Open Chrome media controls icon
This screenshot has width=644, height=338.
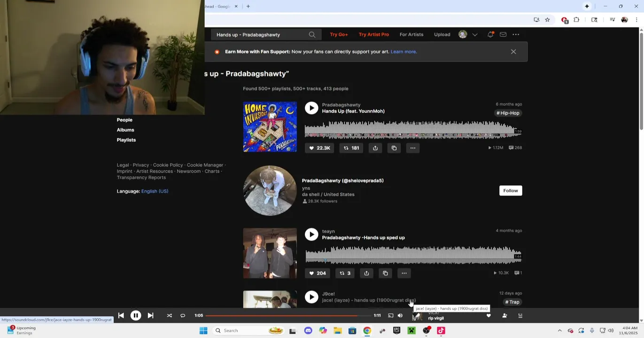[612, 20]
